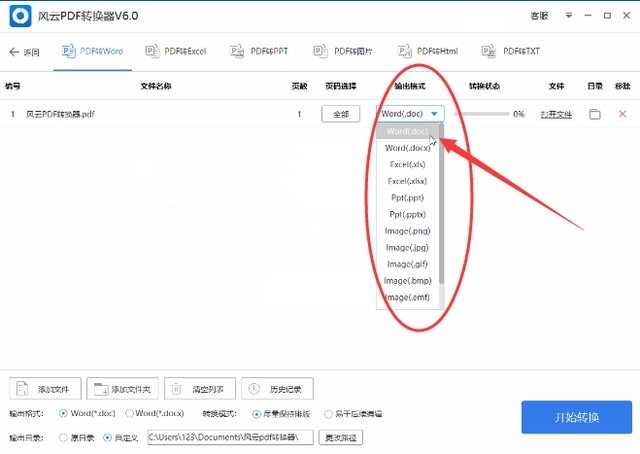The height and width of the screenshot is (454, 640).
Task: Start conversion with 开始转换 button
Action: tap(576, 417)
